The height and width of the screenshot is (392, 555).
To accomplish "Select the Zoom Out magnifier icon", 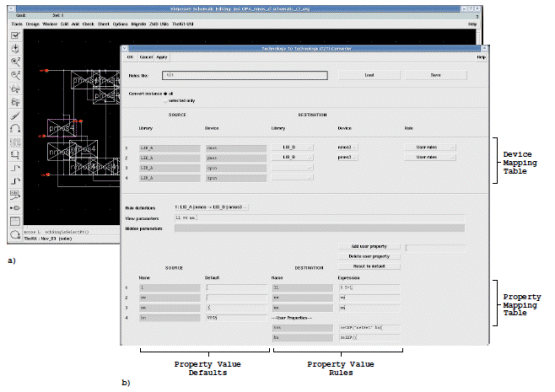I will point(15,75).
